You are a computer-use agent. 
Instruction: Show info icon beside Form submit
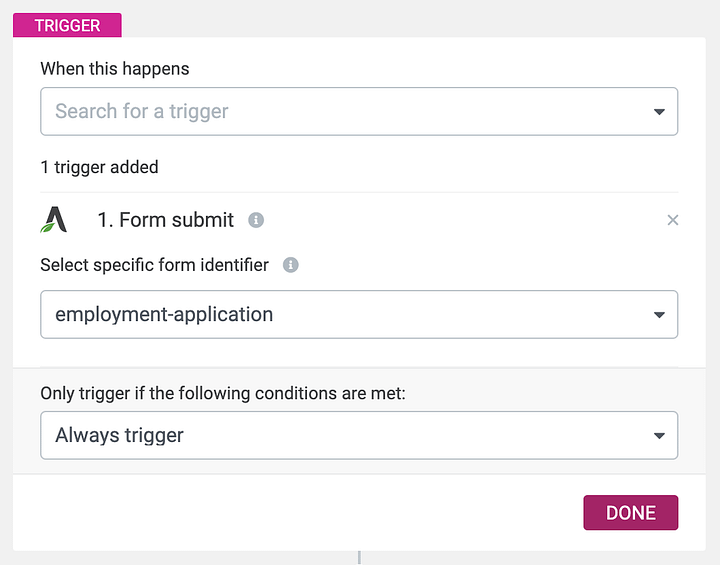point(256,220)
